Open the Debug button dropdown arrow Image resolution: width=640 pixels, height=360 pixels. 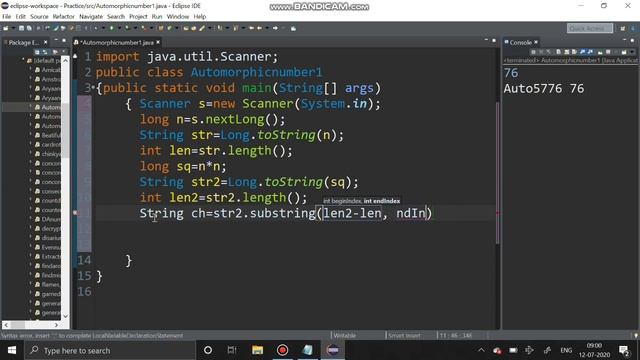[103, 28]
